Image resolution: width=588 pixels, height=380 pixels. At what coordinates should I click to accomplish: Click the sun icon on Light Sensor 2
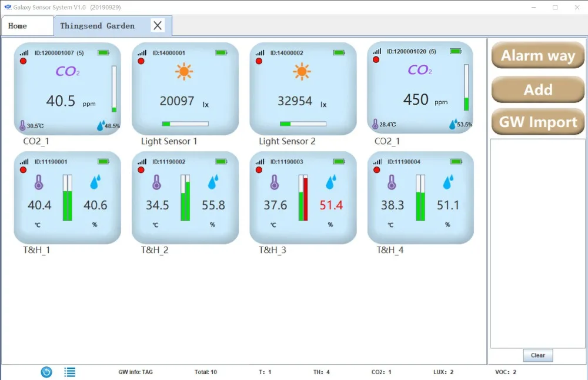[x=302, y=71]
